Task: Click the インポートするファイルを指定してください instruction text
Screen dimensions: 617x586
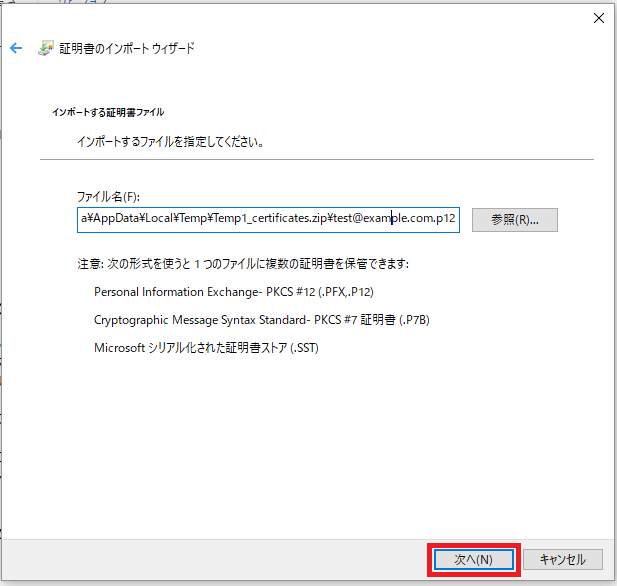Action: 170,142
